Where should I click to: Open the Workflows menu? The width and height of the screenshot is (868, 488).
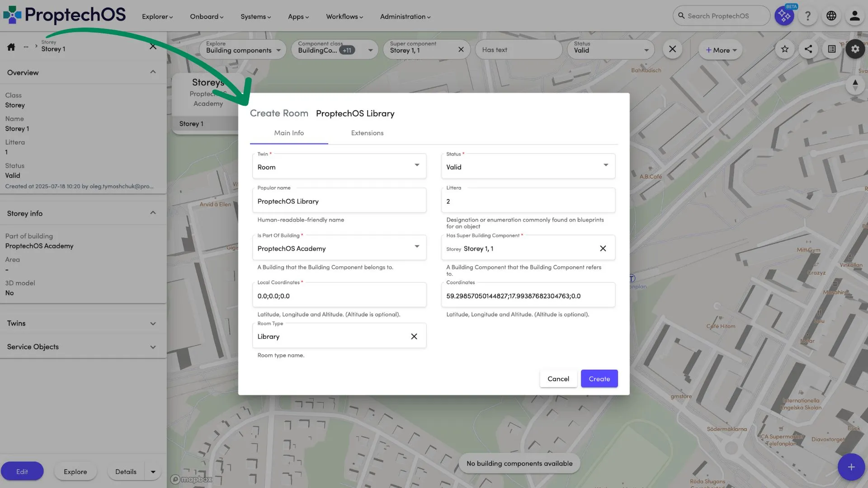point(344,17)
